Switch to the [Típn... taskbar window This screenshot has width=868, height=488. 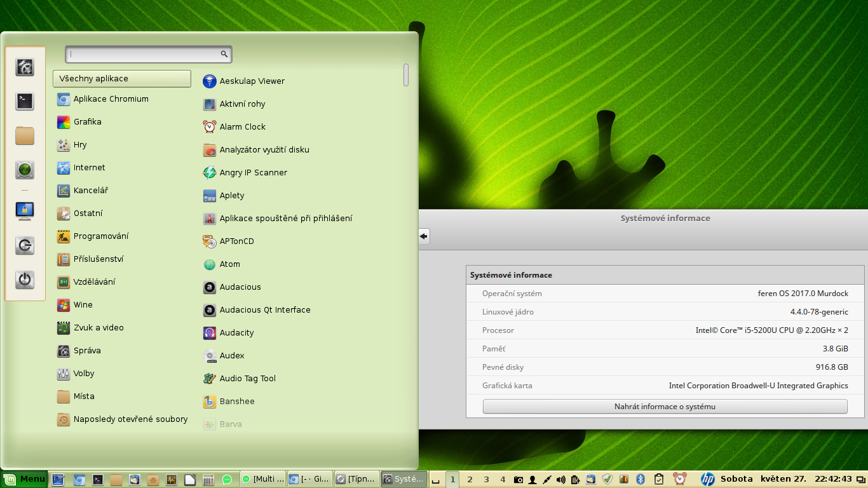tap(356, 479)
